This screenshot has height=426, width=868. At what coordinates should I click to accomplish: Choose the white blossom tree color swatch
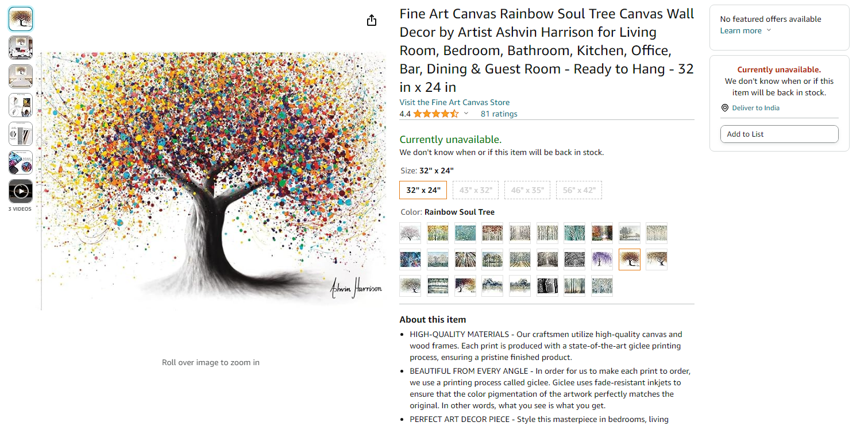click(x=410, y=233)
